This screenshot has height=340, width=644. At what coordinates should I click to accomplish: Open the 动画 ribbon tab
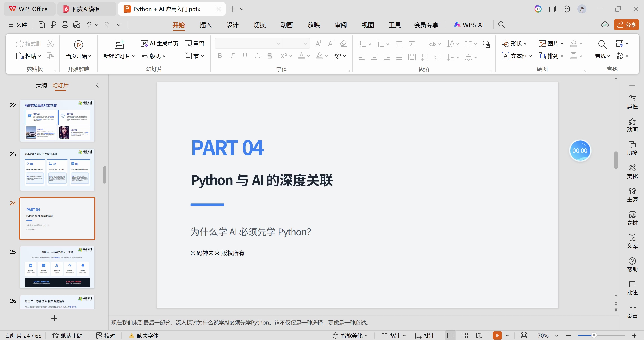point(286,25)
